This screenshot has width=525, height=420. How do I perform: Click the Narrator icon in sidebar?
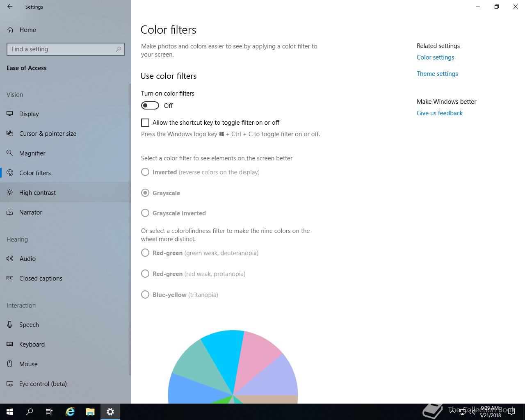(10, 212)
